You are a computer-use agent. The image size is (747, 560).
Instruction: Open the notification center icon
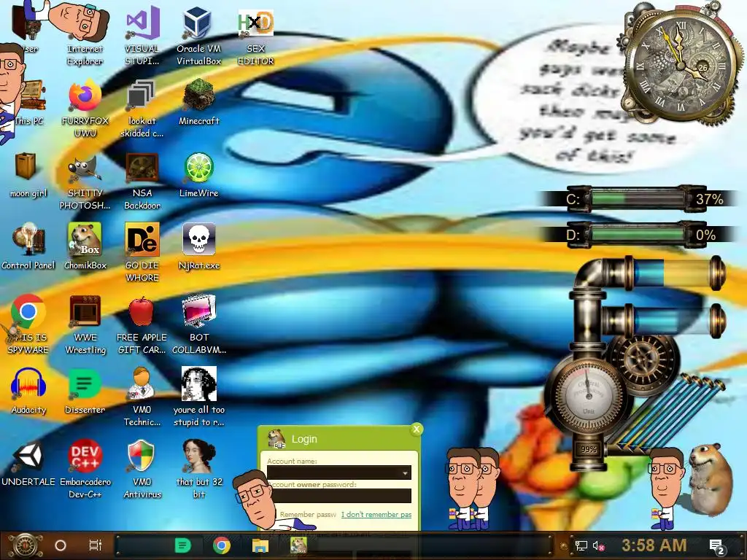coord(717,547)
